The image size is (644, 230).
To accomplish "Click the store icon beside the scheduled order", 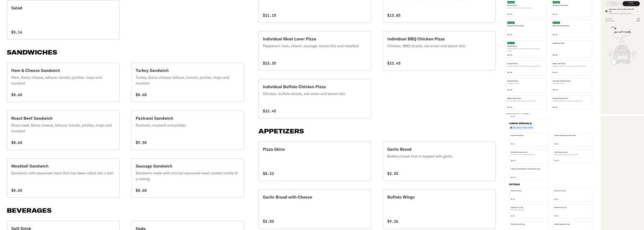I will (x=606, y=11).
